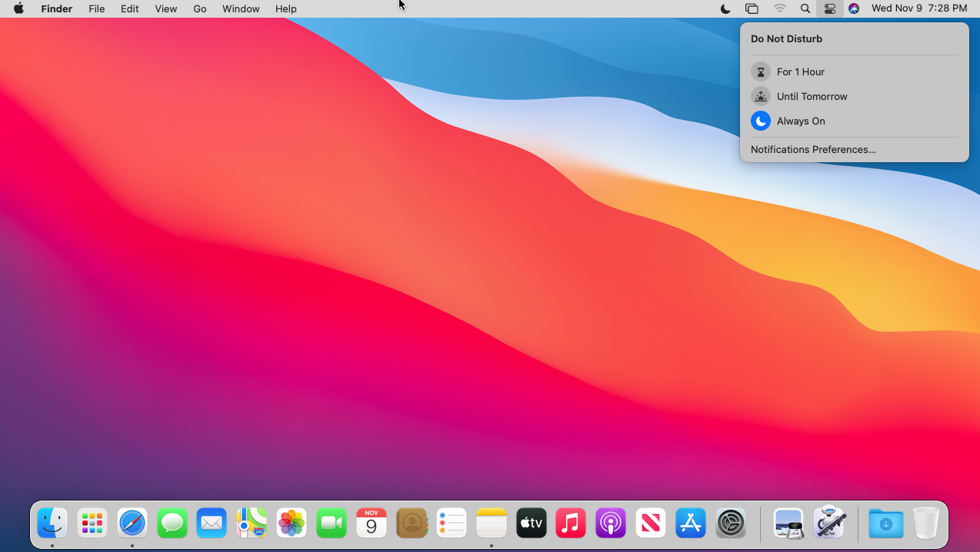Open the Edit menu
Image resolution: width=980 pixels, height=552 pixels.
click(x=129, y=8)
